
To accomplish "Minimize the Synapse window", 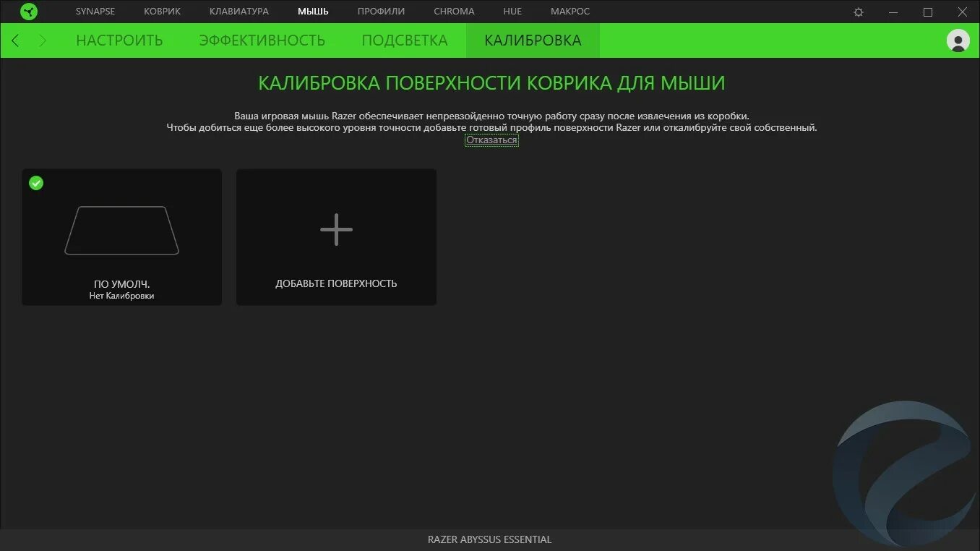I will [x=893, y=12].
